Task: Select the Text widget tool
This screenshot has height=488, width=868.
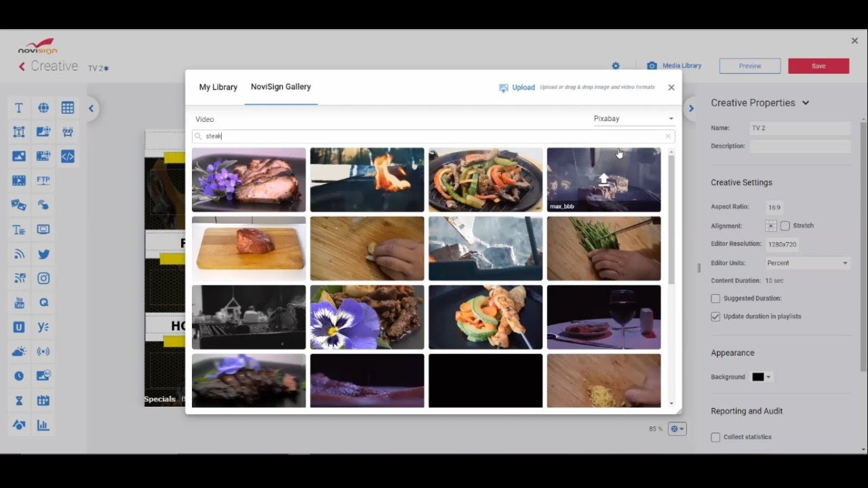Action: (x=19, y=108)
